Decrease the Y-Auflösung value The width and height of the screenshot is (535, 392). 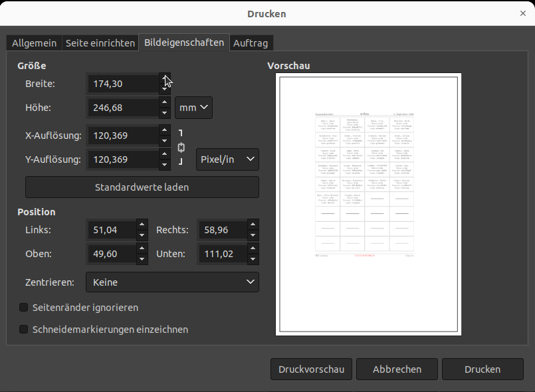pos(164,163)
